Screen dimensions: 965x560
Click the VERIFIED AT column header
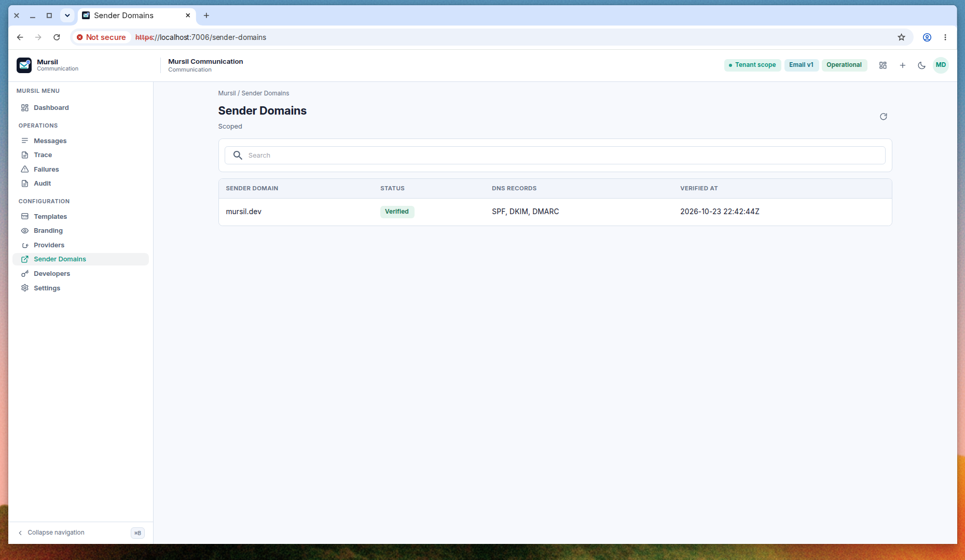pyautogui.click(x=699, y=189)
